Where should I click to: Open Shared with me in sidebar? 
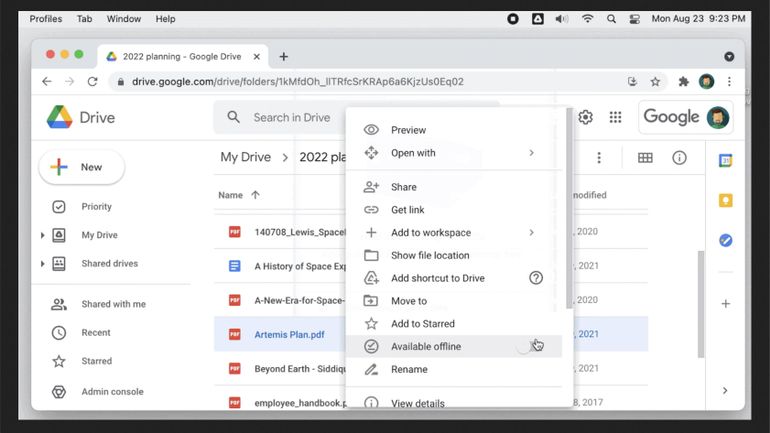click(112, 304)
